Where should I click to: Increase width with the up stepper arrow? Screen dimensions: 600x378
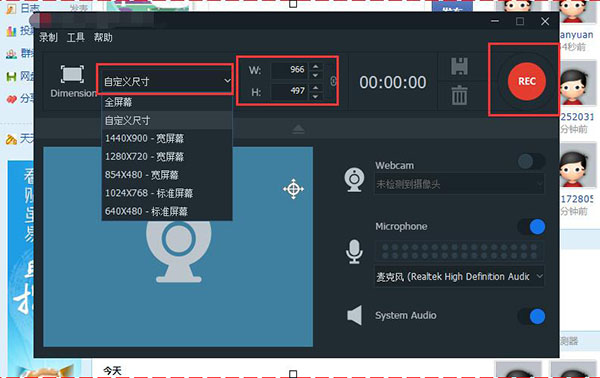click(315, 66)
